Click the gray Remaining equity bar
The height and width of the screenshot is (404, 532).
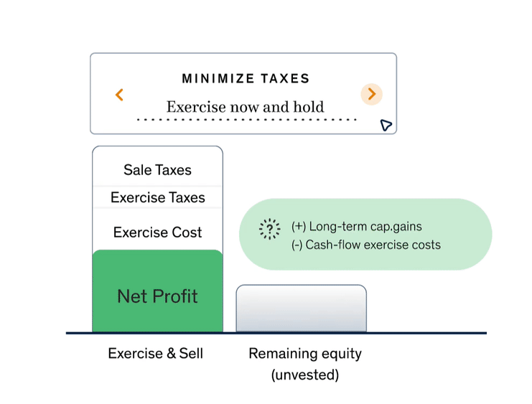[302, 309]
